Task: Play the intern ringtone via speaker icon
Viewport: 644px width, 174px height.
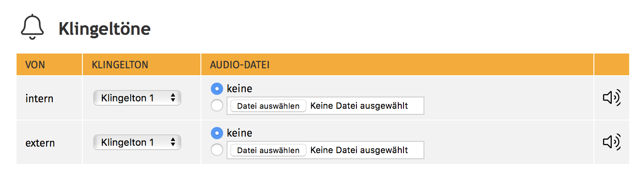Action: (x=611, y=98)
